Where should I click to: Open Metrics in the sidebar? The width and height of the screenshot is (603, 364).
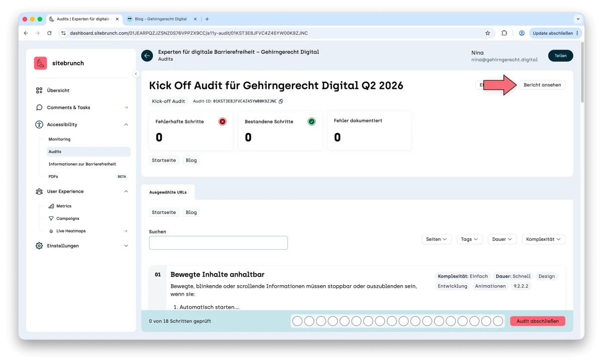tap(64, 206)
